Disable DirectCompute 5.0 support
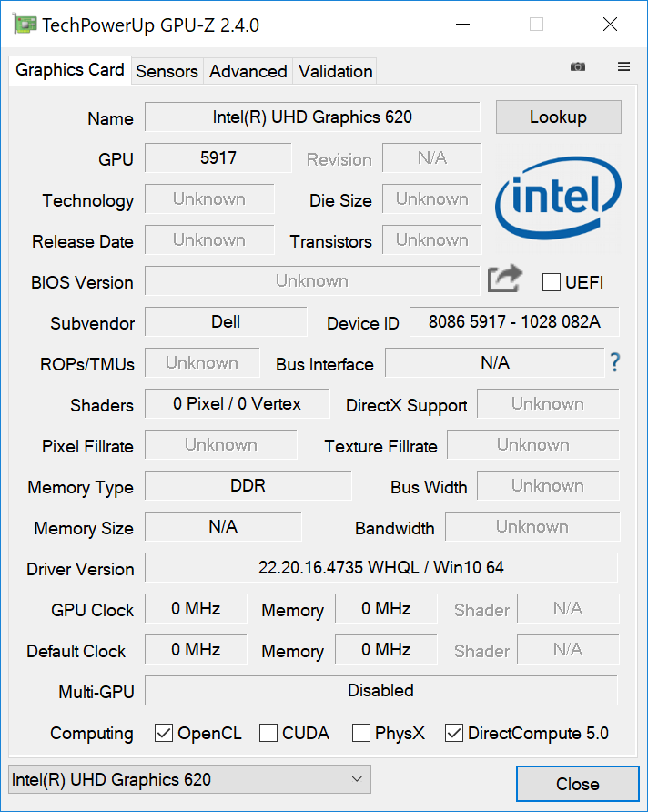Image resolution: width=648 pixels, height=812 pixels. click(453, 732)
